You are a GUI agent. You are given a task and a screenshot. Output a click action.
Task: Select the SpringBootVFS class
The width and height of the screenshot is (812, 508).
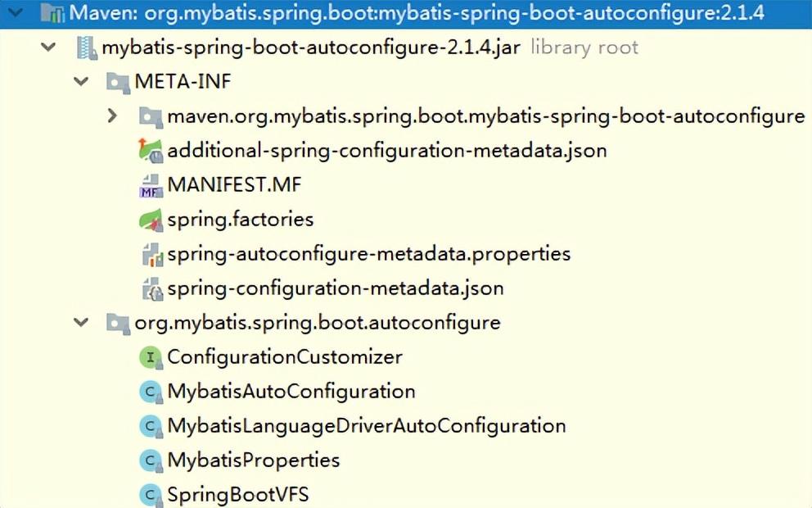(237, 495)
